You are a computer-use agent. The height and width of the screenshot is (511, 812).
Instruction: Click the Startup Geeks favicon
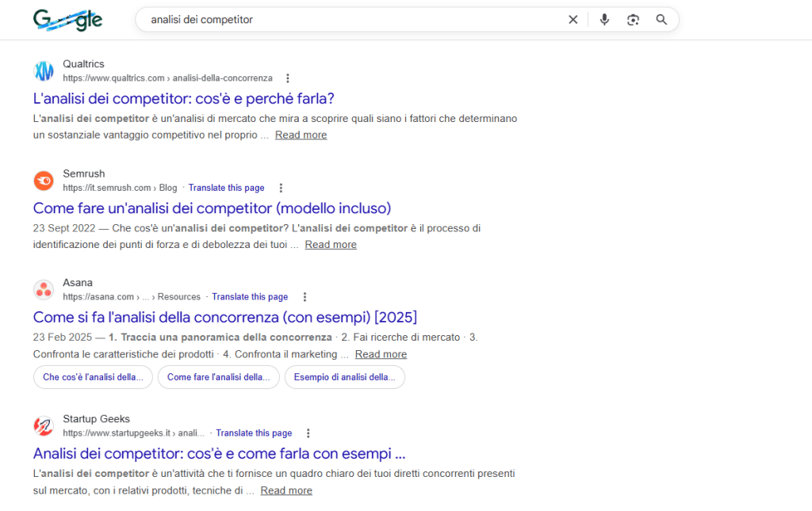[x=44, y=425]
